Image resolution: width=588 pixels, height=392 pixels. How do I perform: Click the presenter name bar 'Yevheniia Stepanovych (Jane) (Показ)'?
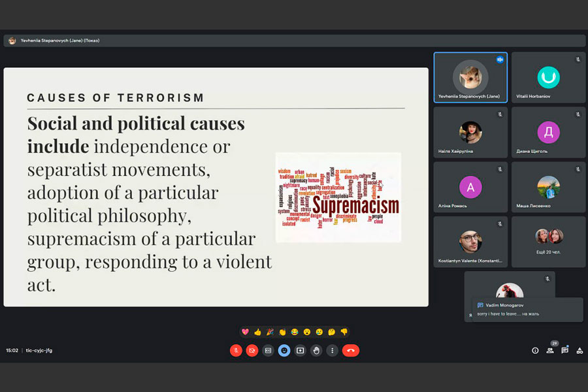[x=294, y=41]
